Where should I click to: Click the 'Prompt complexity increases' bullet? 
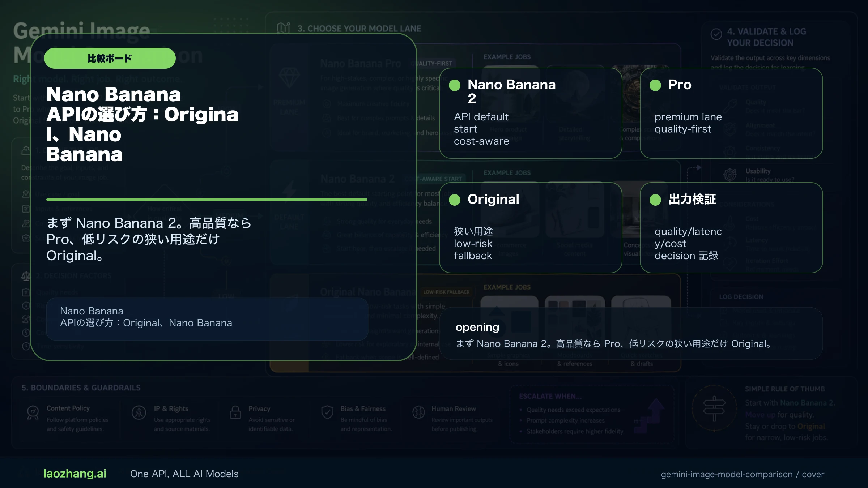[565, 420]
